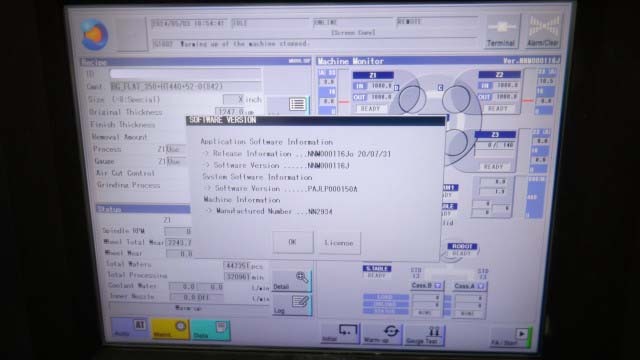The width and height of the screenshot is (640, 360).
Task: Click the ID input field
Action: point(185,74)
